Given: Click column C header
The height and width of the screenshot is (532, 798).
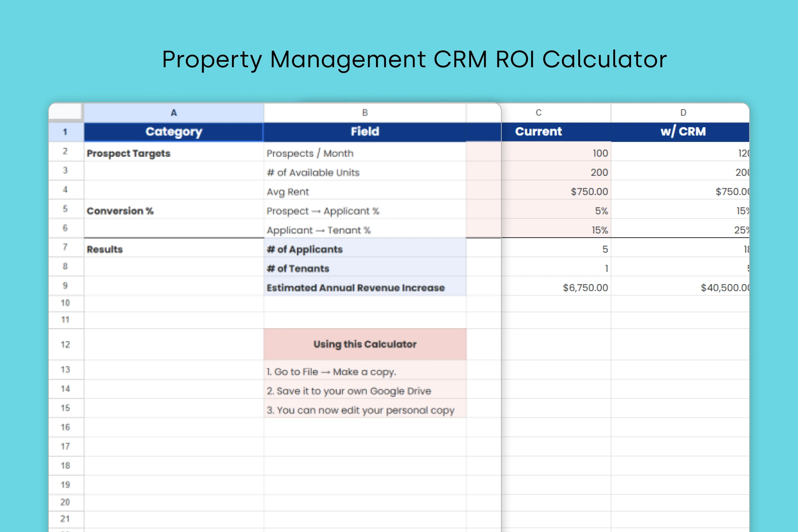Looking at the screenshot, I should pos(539,113).
